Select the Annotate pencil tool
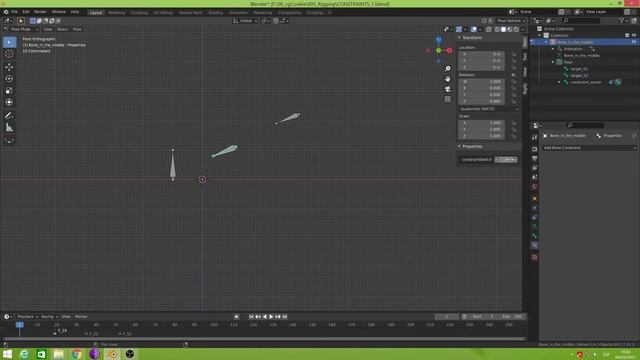The height and width of the screenshot is (360, 640). point(9,116)
